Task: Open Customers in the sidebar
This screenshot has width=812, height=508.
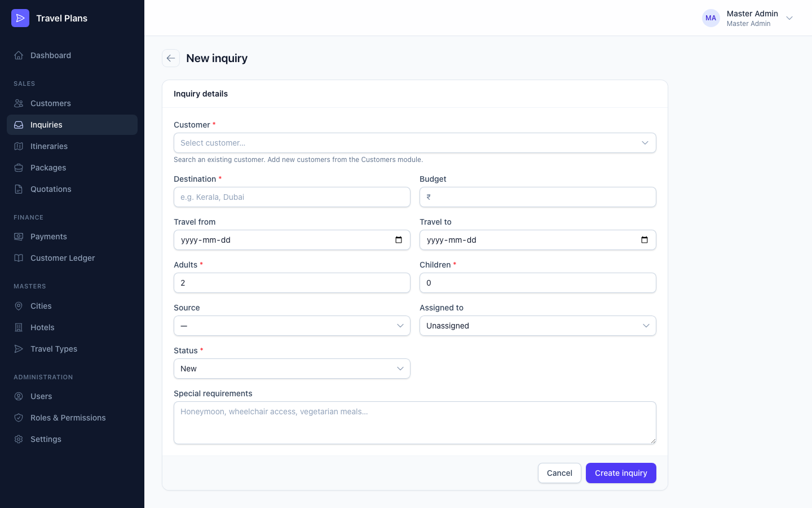Action: click(72, 103)
